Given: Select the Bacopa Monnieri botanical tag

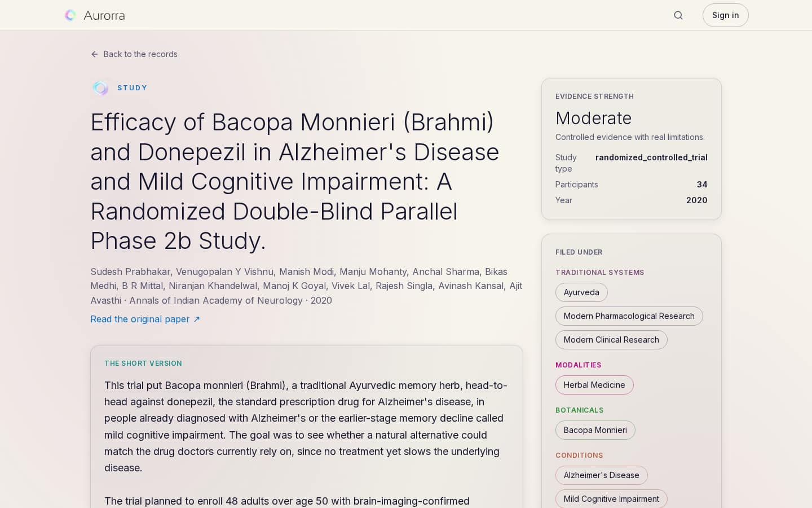Looking at the screenshot, I should click(595, 430).
